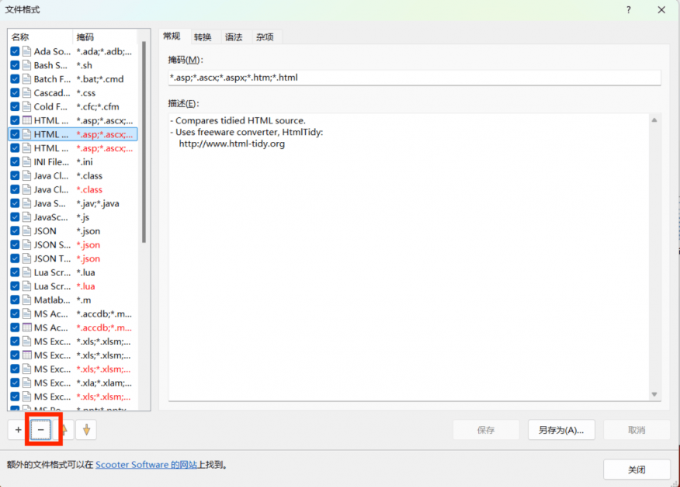Click the 掩码 column header in list
This screenshot has width=680, height=487.
tap(105, 37)
